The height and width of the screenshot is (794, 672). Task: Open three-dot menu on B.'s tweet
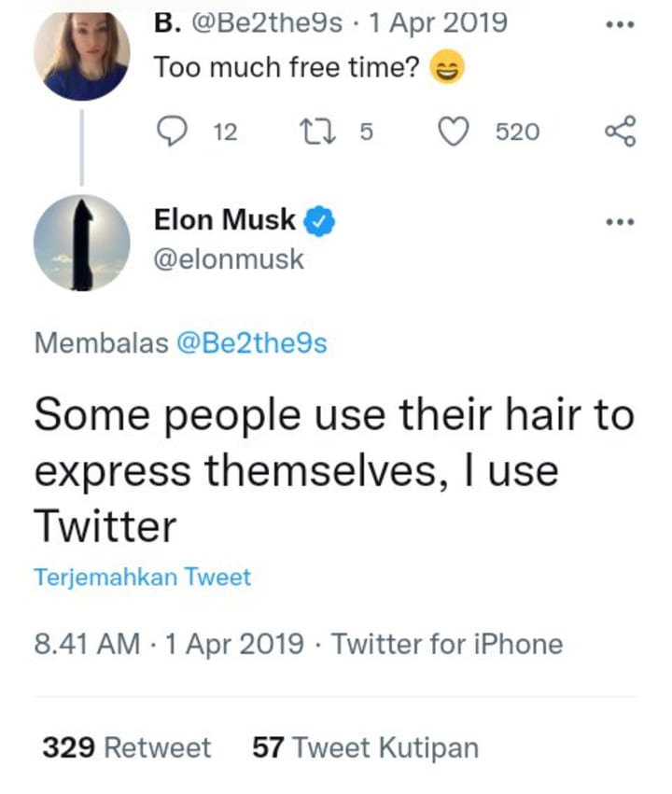(x=620, y=24)
